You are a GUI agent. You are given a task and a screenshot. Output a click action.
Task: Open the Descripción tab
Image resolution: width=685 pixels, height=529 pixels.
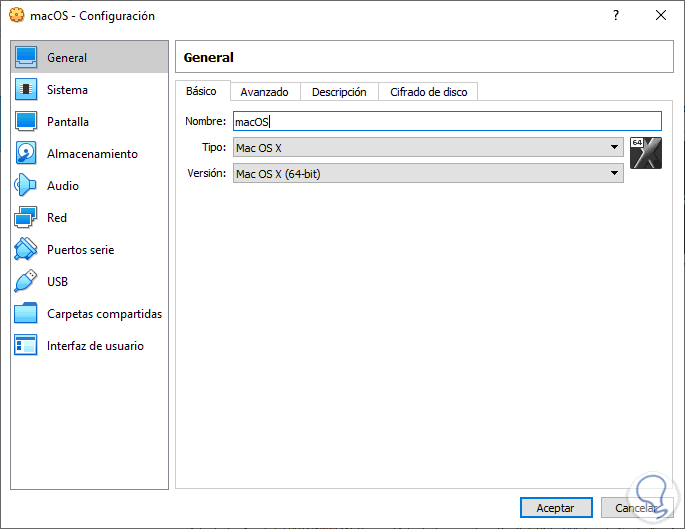(339, 92)
